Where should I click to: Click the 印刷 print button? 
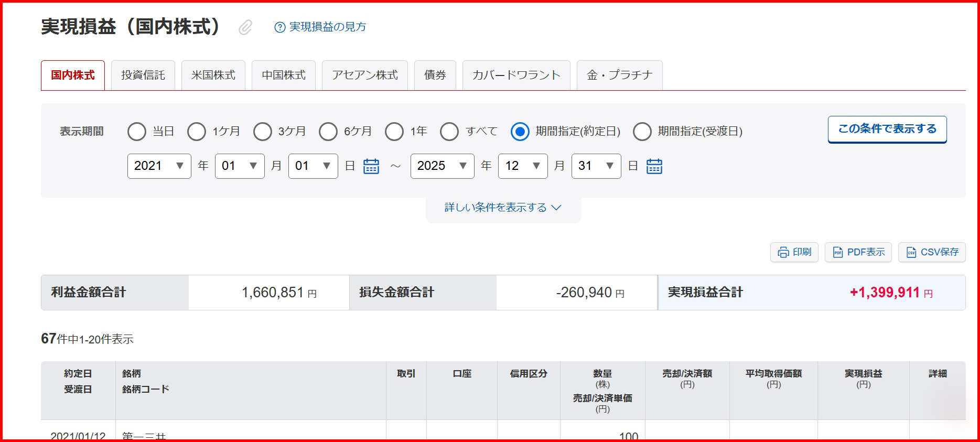pyautogui.click(x=794, y=252)
